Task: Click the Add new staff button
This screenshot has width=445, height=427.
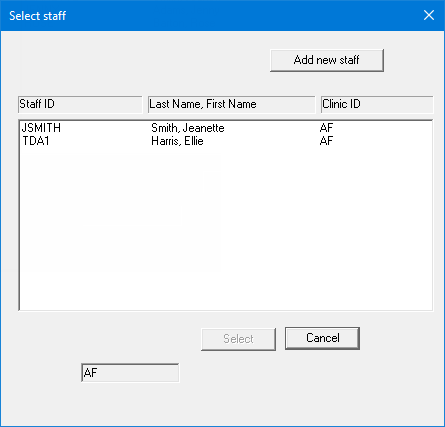Action: 327,60
